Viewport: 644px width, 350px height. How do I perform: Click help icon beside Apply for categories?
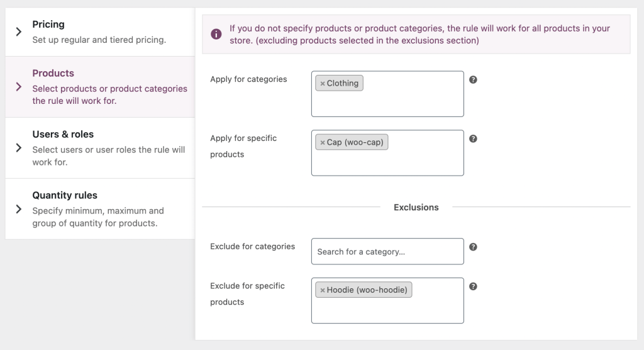pyautogui.click(x=474, y=80)
